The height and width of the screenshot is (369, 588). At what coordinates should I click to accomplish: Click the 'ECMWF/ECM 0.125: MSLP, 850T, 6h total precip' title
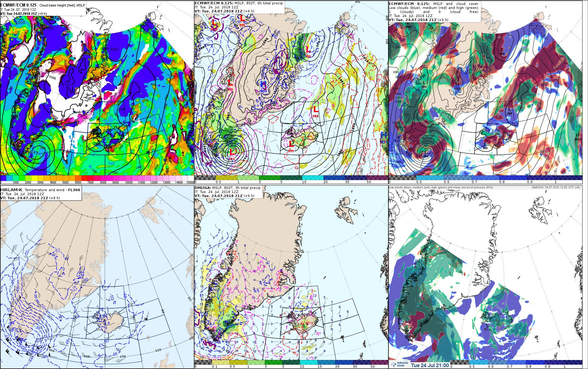(239, 3)
